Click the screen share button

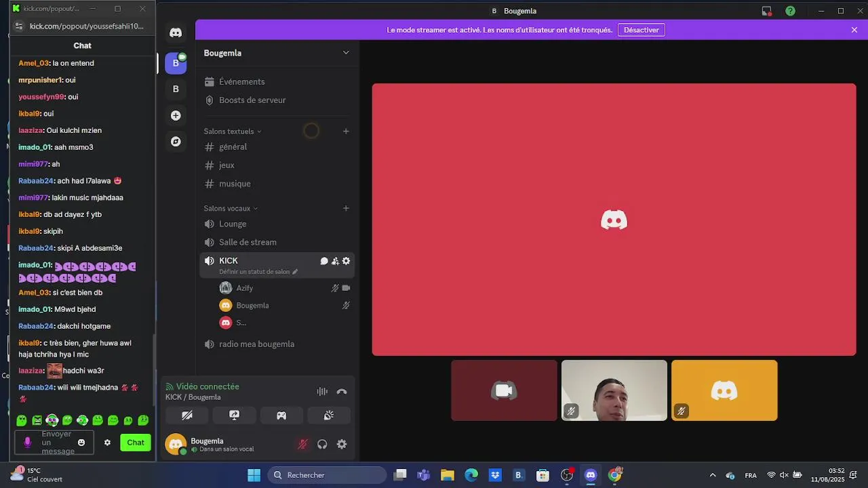[234, 415]
